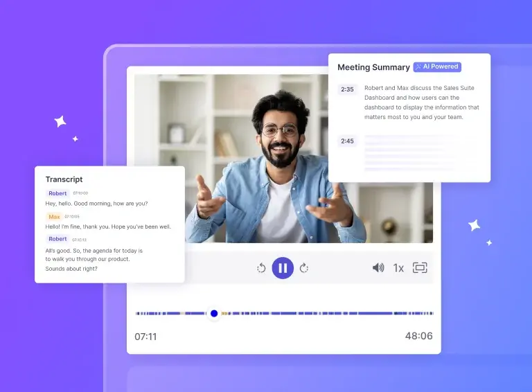Click the "Meeting Summary" heading
This screenshot has height=392, width=532.
coord(373,67)
